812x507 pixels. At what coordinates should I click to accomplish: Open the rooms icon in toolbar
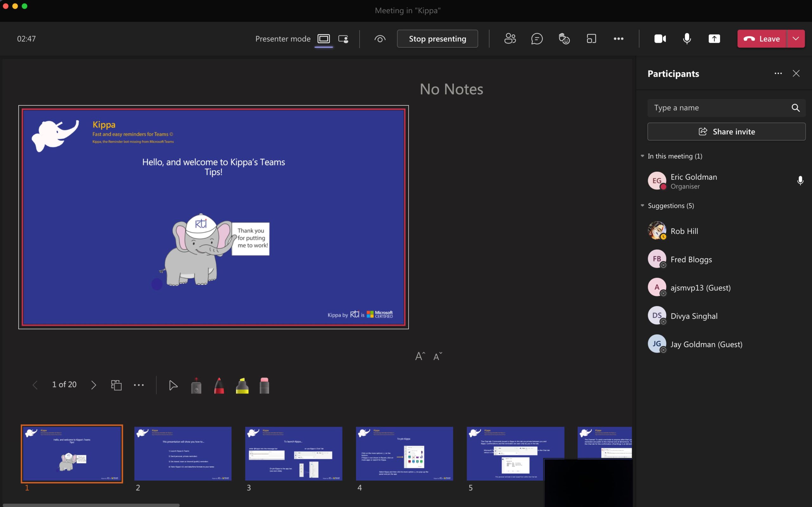[591, 39]
